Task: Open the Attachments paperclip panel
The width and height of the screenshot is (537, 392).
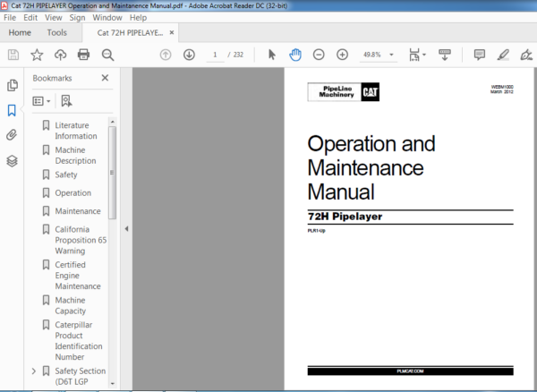Action: coord(12,135)
